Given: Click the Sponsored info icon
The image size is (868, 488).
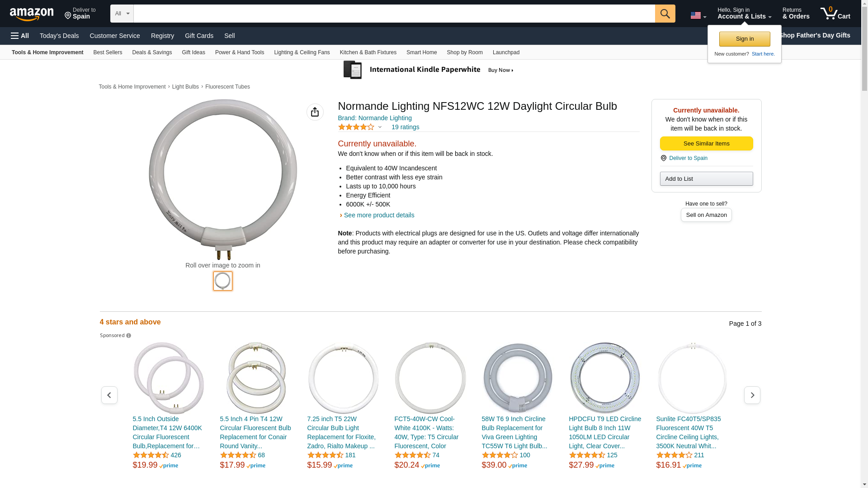Looking at the screenshot, I should click(128, 336).
